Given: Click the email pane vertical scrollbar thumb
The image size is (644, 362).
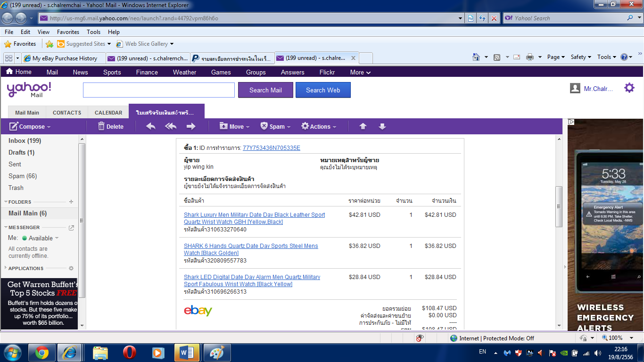Looking at the screenshot, I should (x=559, y=206).
